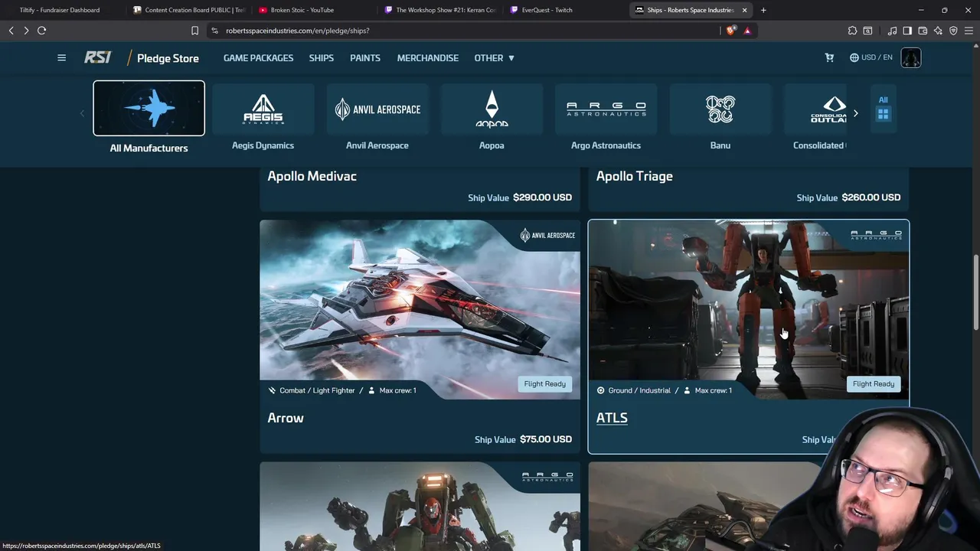
Task: Open the tab search icon
Action: 867,31
